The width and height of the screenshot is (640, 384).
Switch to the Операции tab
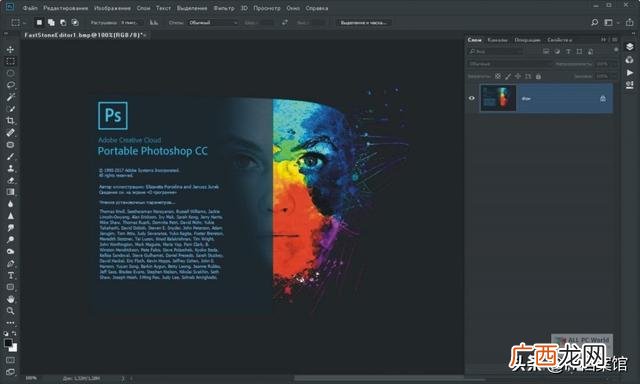tap(527, 40)
